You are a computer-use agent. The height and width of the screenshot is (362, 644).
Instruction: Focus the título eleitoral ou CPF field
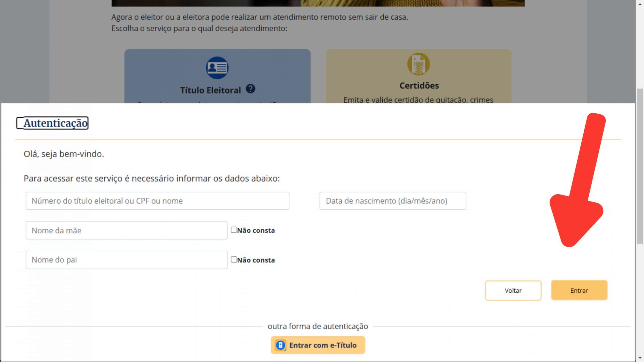point(157,201)
